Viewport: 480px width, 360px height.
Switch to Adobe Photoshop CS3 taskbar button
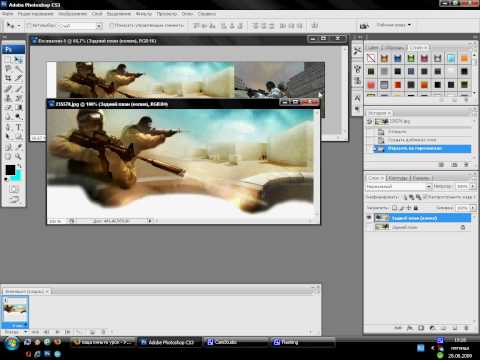point(170,342)
